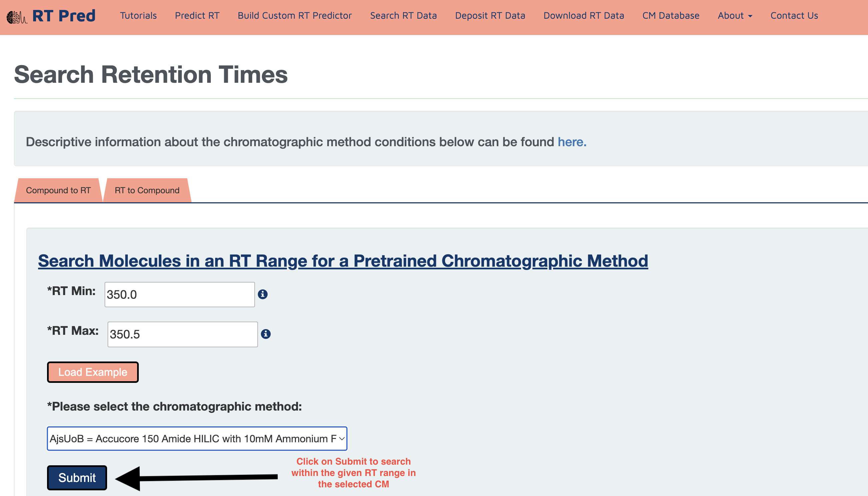This screenshot has height=496, width=868.
Task: Open Tutorials in the navigation bar
Action: click(x=138, y=16)
